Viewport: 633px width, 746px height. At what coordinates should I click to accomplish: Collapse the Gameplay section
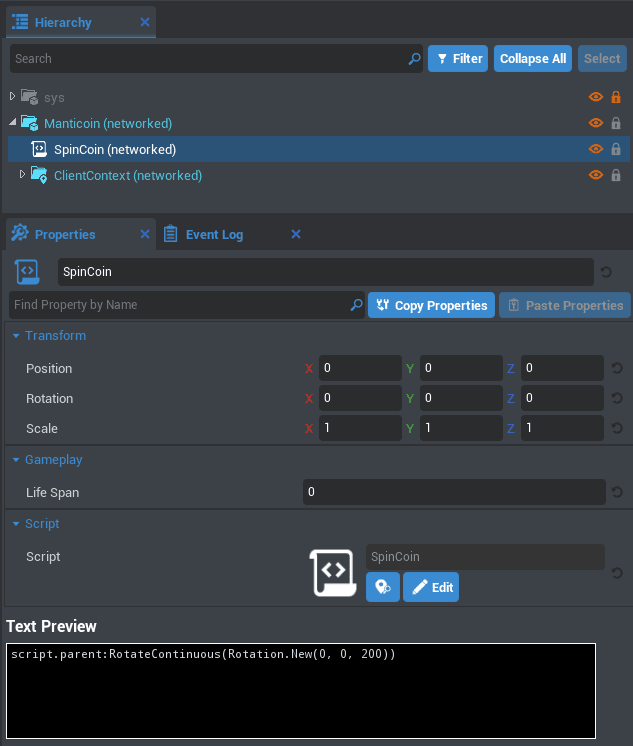pyautogui.click(x=16, y=460)
